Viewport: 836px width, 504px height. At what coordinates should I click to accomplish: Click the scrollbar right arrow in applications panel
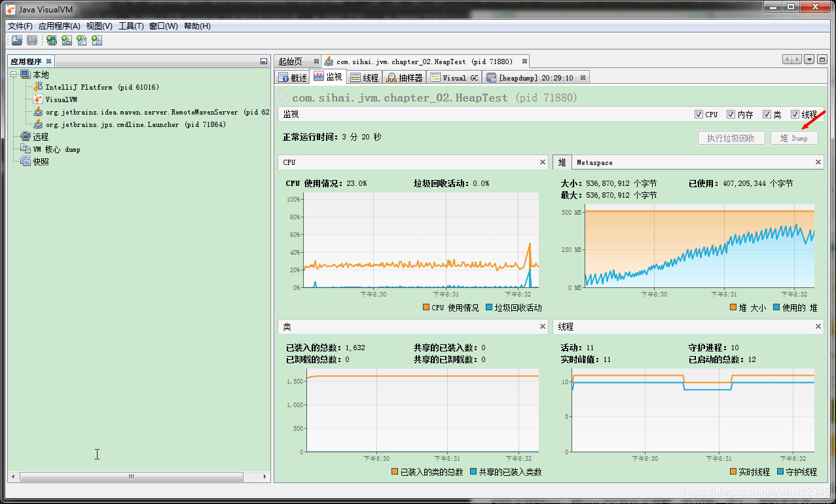265,477
